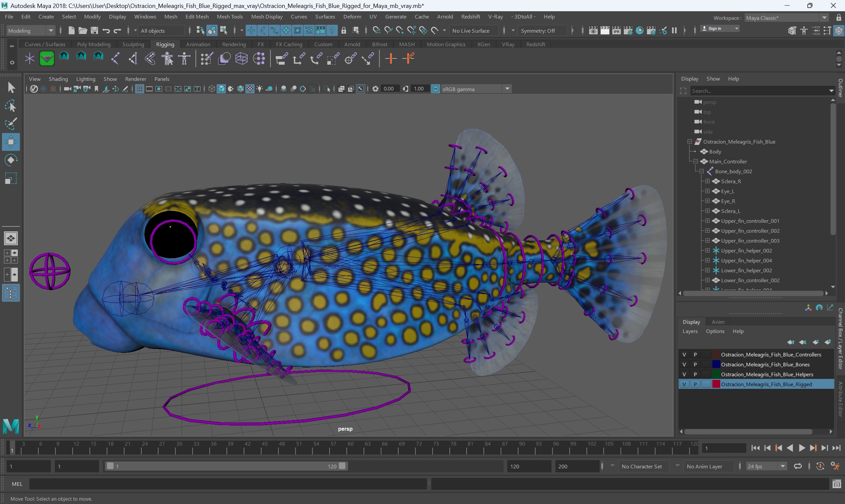Select the Move tool in the toolbox
The width and height of the screenshot is (845, 504).
11,142
